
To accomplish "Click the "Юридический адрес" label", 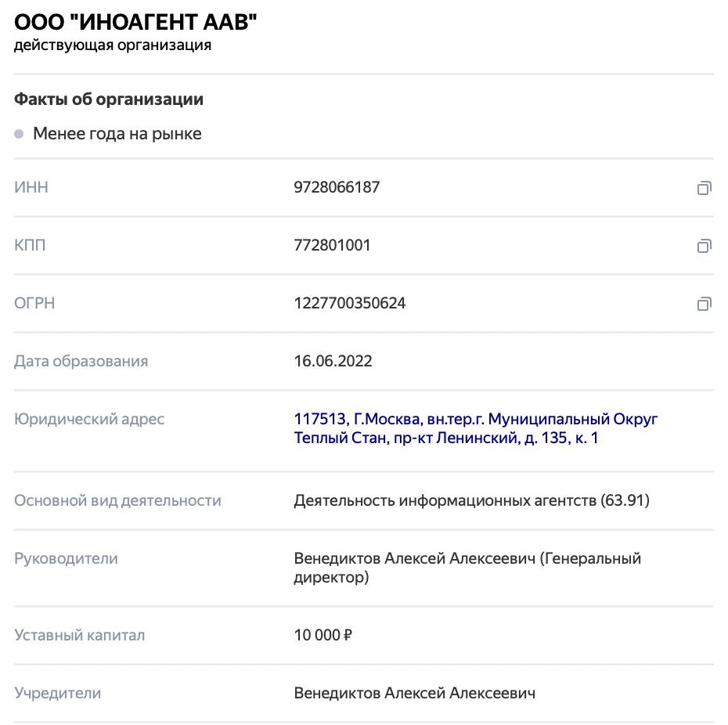I will click(89, 420).
